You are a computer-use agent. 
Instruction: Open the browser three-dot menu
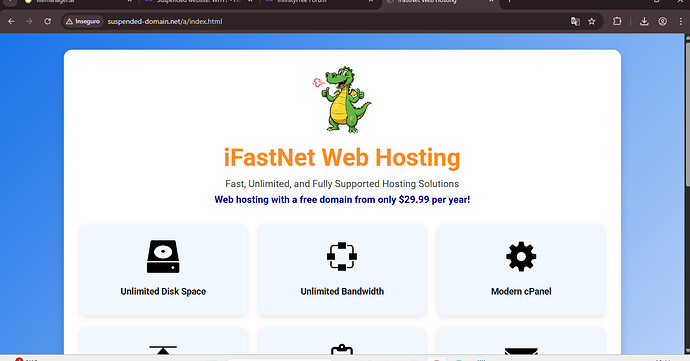click(681, 21)
